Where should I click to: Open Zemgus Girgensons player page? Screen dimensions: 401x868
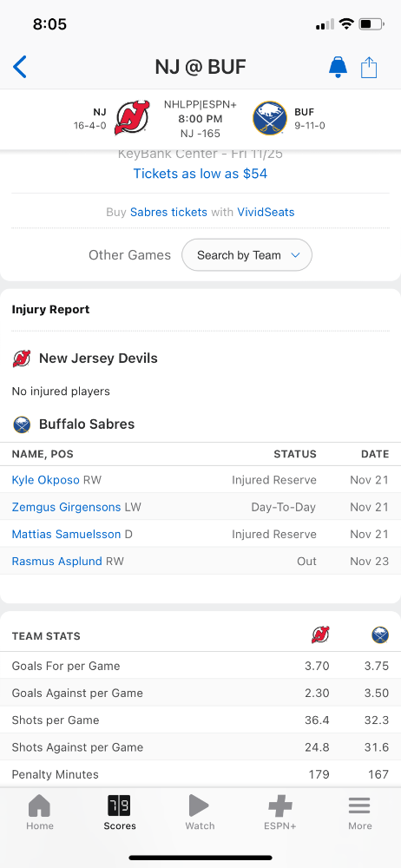pyautogui.click(x=67, y=507)
